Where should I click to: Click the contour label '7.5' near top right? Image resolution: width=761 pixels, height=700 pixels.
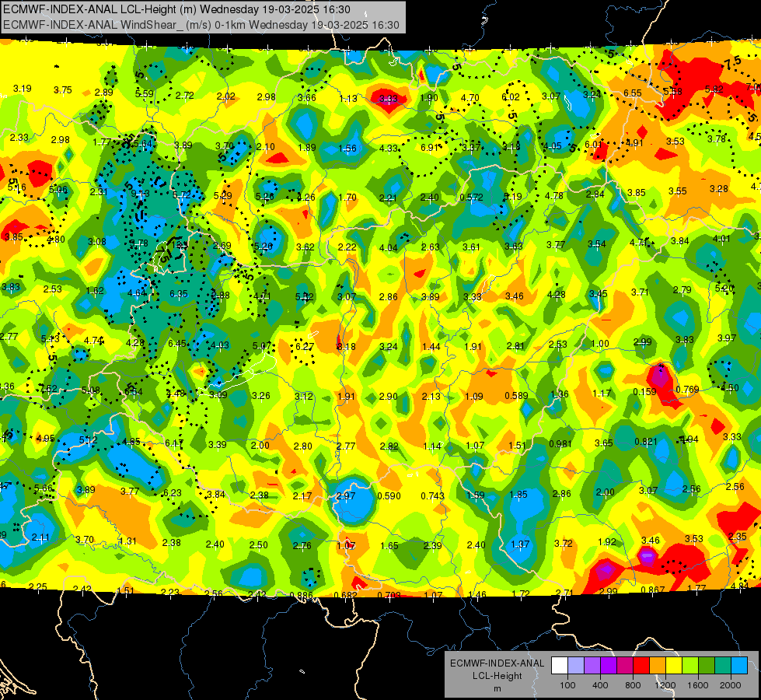[x=732, y=61]
